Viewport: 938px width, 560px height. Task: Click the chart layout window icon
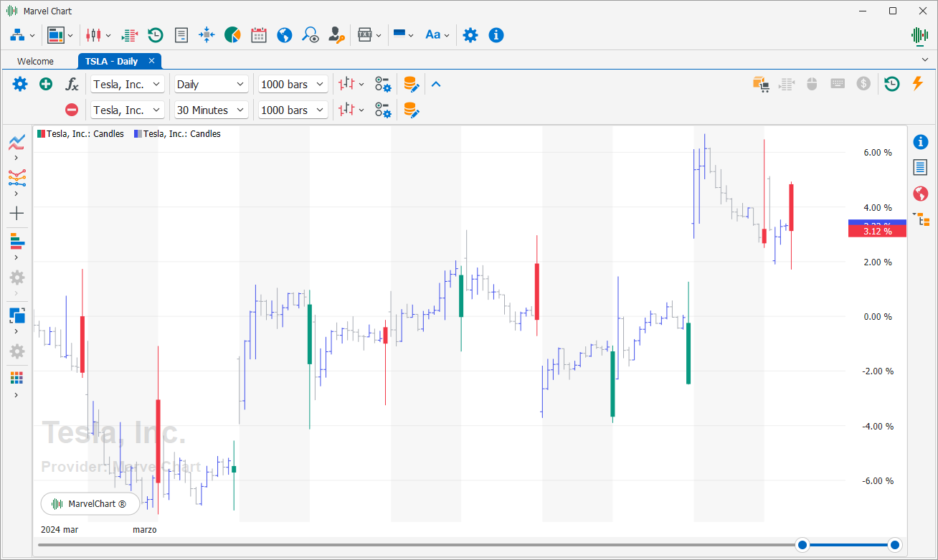point(56,34)
